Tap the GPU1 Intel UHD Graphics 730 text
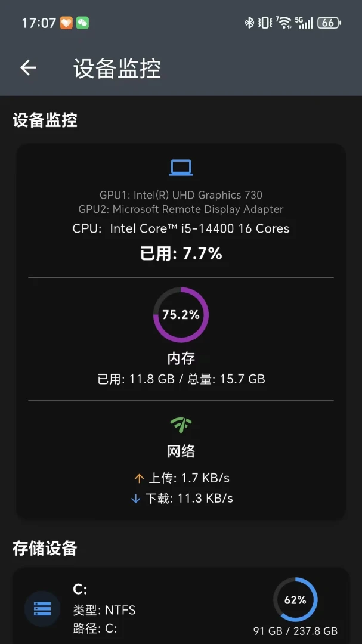The image size is (362, 644). (x=181, y=194)
